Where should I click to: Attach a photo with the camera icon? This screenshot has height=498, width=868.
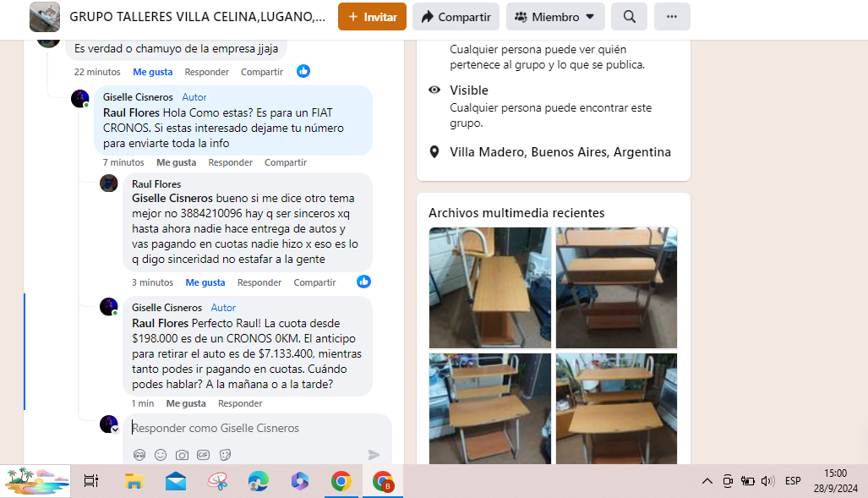[x=182, y=455]
